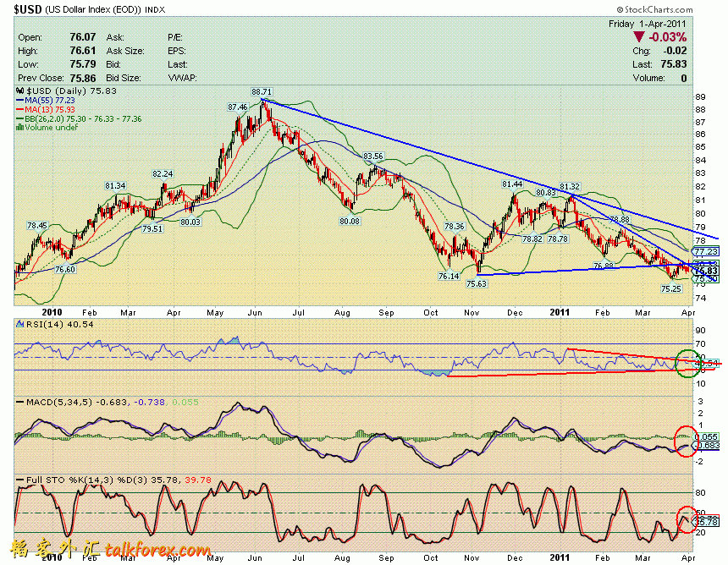Screen dimensions: 728x565
Task: Click the 81.44 price label
Action: point(512,184)
